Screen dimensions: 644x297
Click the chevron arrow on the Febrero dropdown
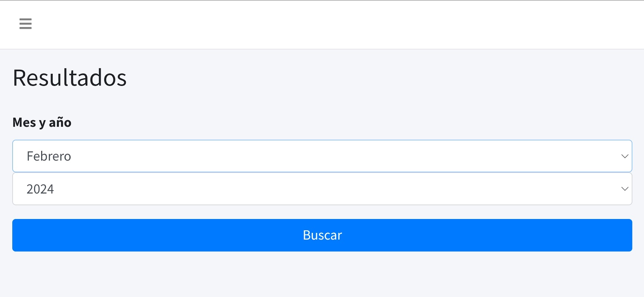624,156
